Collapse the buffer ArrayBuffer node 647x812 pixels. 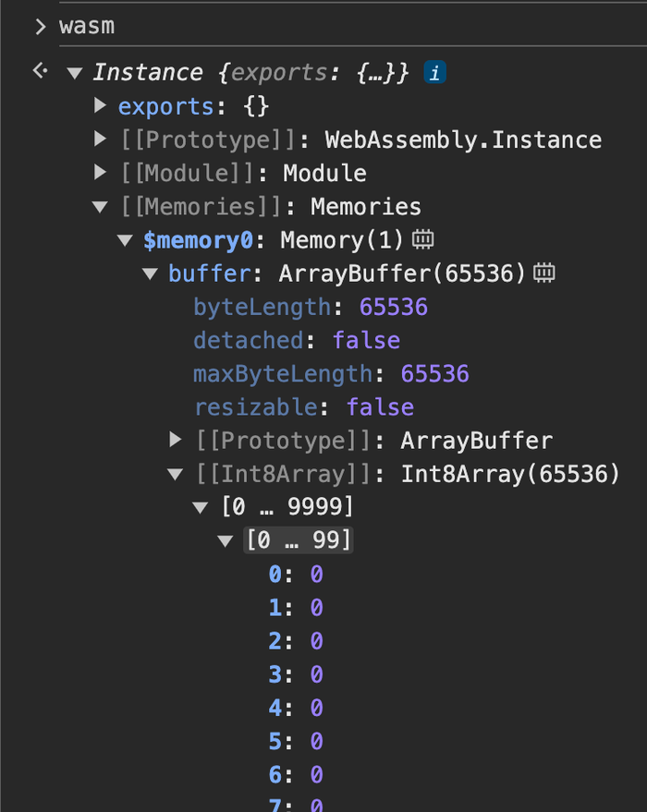[x=151, y=274]
